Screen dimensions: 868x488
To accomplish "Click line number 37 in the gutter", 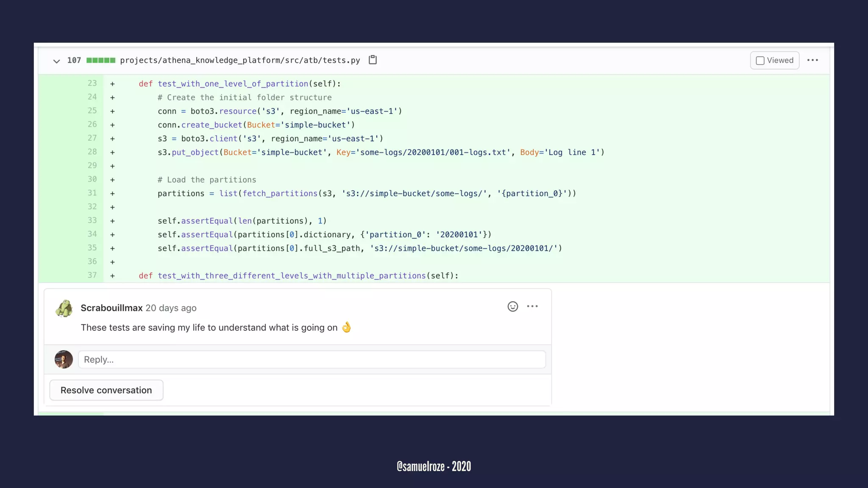I will (x=92, y=275).
